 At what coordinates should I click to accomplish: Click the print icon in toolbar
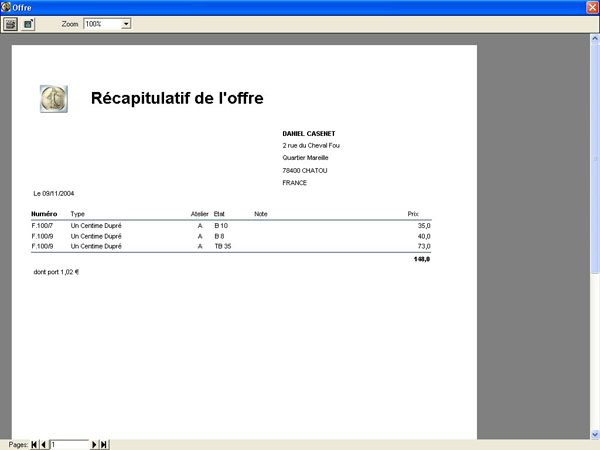(x=10, y=24)
